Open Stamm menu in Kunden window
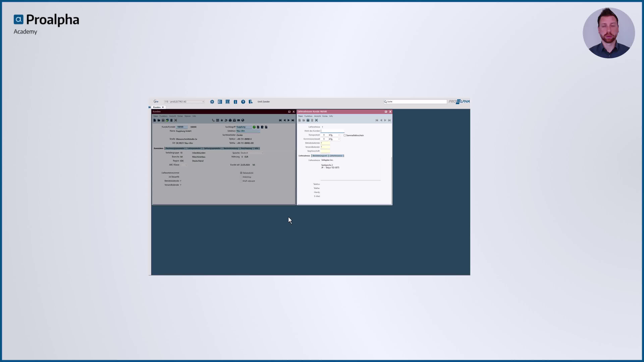Screen dimensions: 644x362 tap(187, 116)
